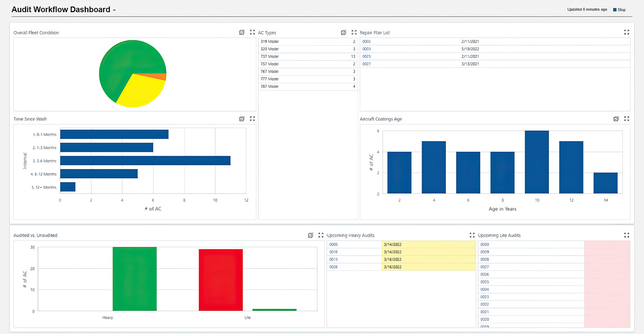Viewport: 644px width, 334px height.
Task: Expand the Upcoming Heavy Audits panel
Action: coord(472,235)
